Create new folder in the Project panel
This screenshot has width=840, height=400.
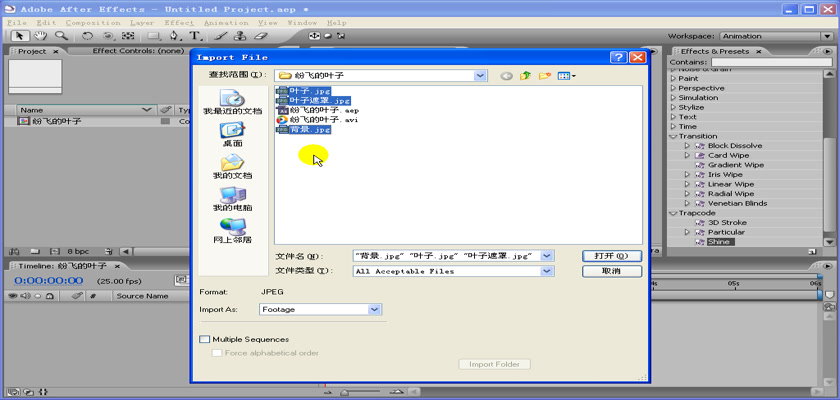pyautogui.click(x=35, y=251)
